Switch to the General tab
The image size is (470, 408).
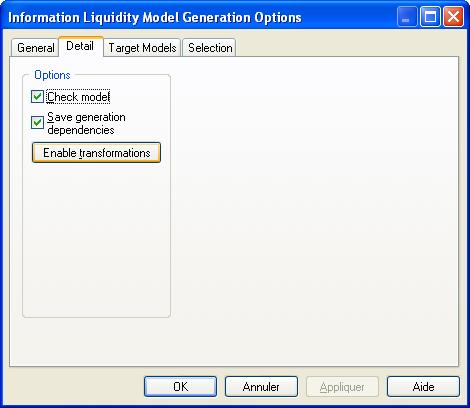pyautogui.click(x=35, y=48)
